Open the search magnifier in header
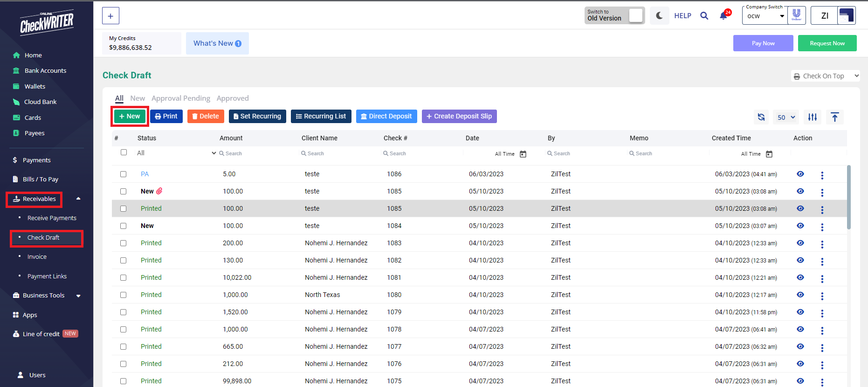 click(704, 16)
